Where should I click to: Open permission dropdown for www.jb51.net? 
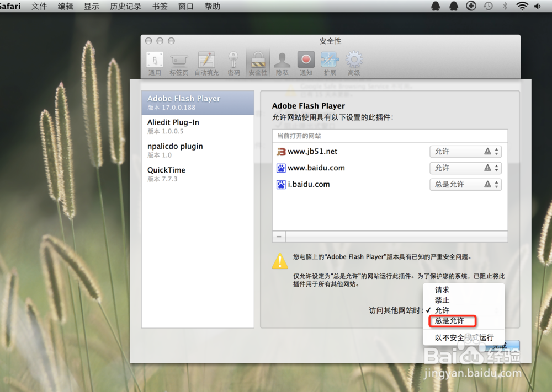click(465, 151)
